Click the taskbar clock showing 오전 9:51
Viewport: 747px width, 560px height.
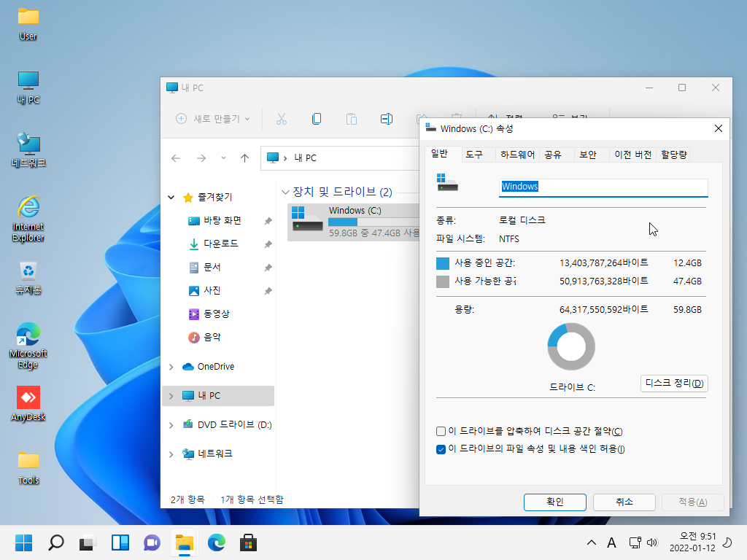tap(692, 542)
